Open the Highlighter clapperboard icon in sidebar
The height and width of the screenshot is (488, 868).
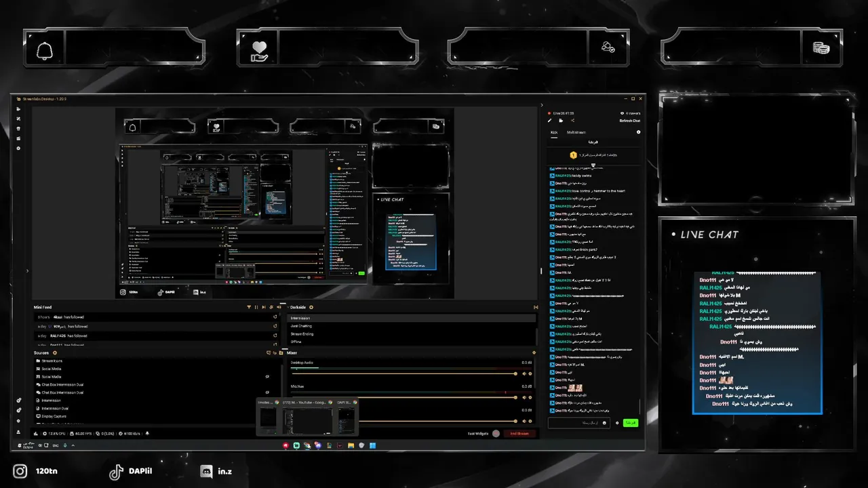(x=18, y=138)
